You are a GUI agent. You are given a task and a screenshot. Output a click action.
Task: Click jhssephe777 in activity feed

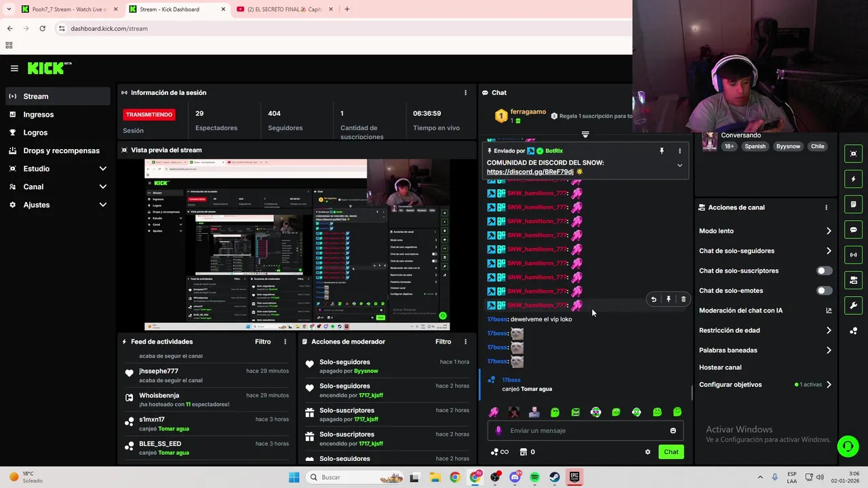pos(159,371)
